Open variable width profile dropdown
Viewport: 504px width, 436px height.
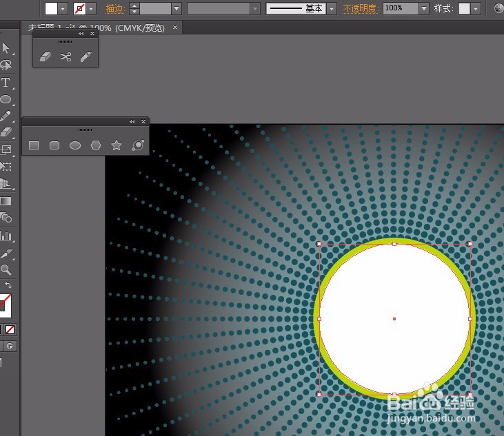(x=255, y=9)
